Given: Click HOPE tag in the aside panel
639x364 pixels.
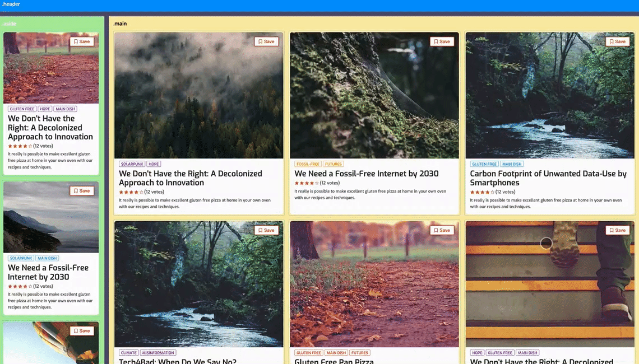Looking at the screenshot, I should (x=45, y=109).
